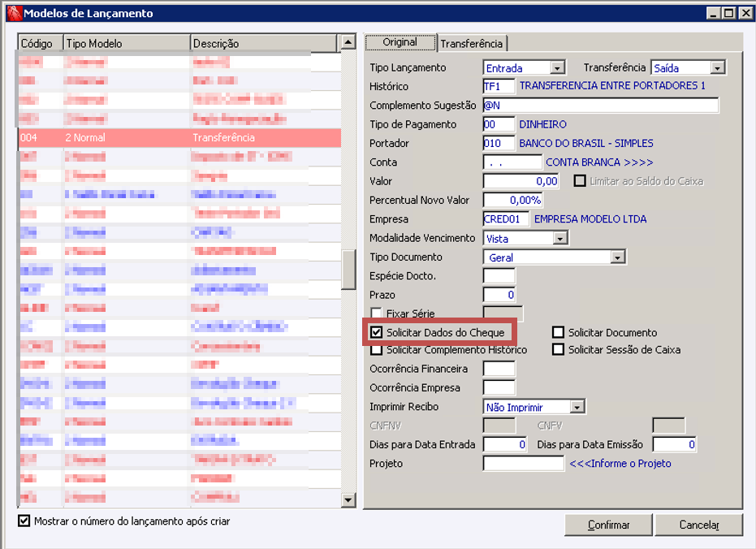Screen dimensions: 756x549
Task: Click the CONTA BRANCA >>>> text
Action: [x=599, y=162]
